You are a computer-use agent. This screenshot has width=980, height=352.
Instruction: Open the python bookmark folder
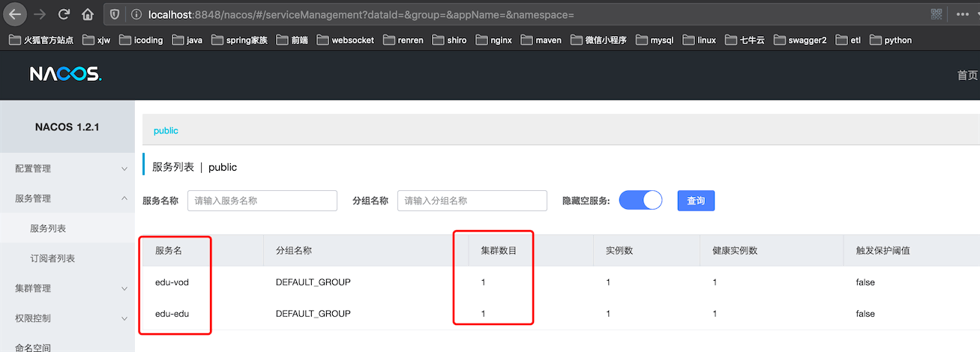[x=890, y=40]
